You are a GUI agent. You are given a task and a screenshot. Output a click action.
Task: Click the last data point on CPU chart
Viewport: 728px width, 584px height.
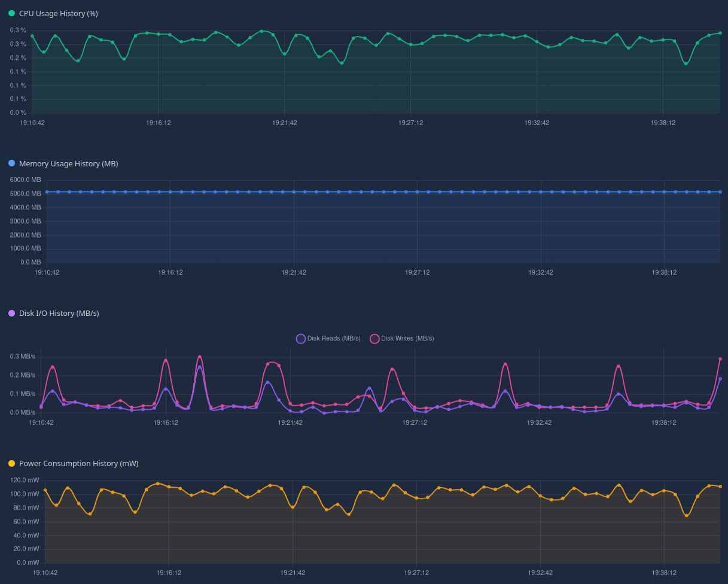[x=720, y=33]
